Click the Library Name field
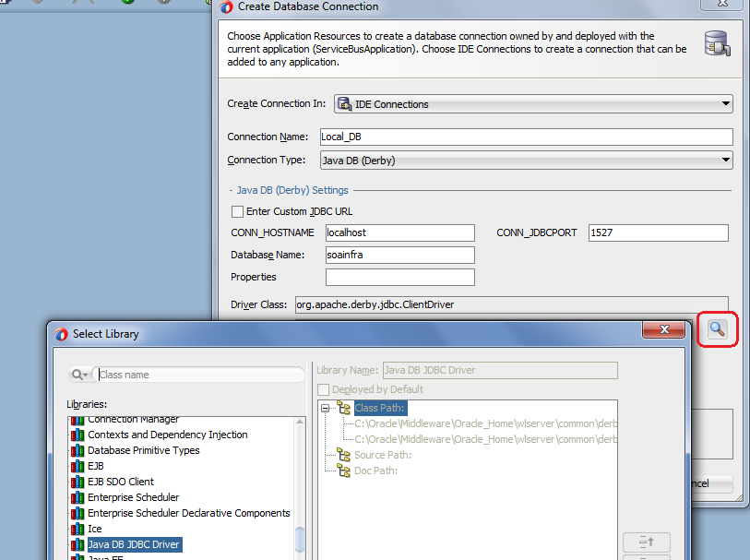This screenshot has width=750, height=560. pyautogui.click(x=500, y=370)
